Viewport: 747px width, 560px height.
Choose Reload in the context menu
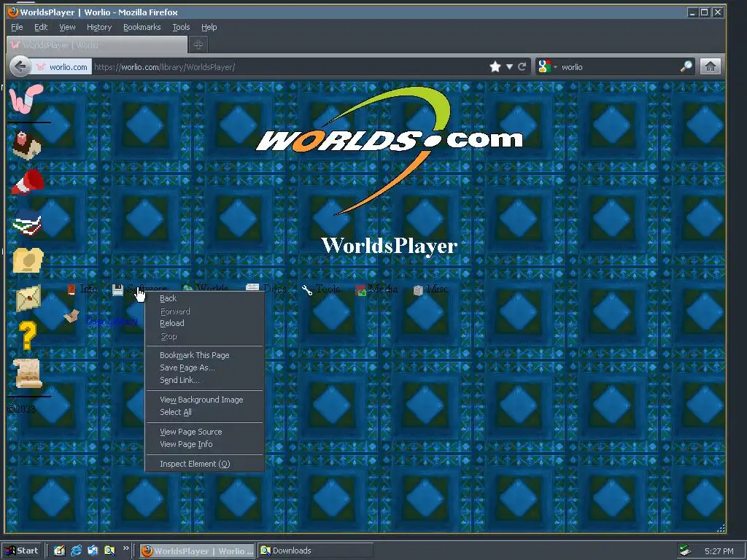204,323
